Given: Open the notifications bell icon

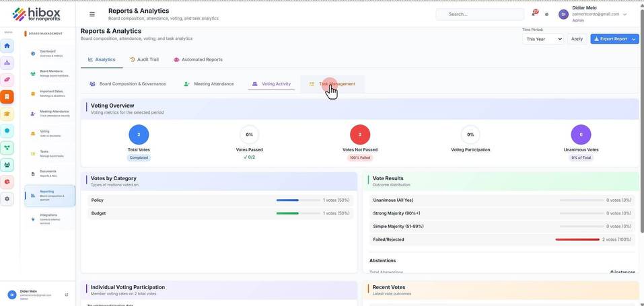Looking at the screenshot, I should 535,13.
